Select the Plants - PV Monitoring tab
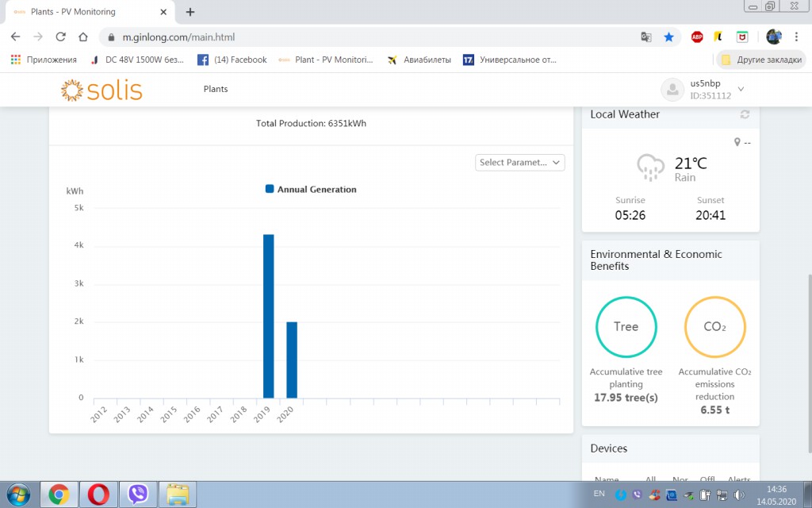The image size is (812, 508). point(90,12)
